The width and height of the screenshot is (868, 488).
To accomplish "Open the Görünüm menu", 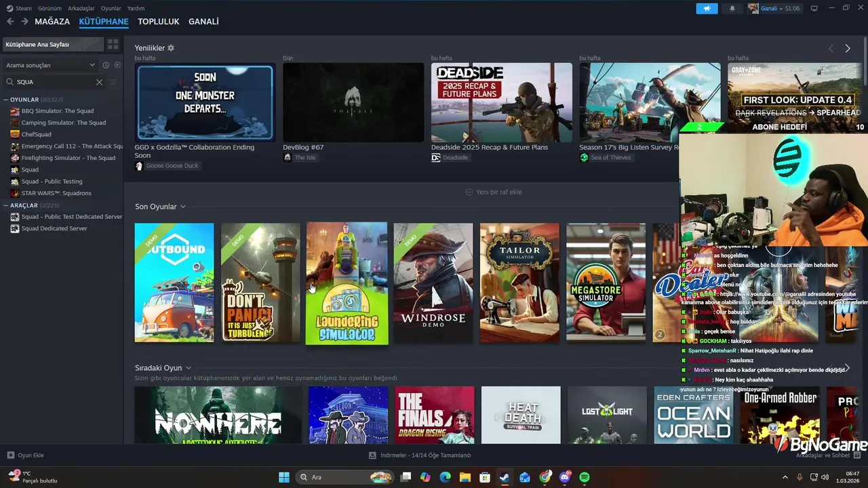I will (x=50, y=8).
